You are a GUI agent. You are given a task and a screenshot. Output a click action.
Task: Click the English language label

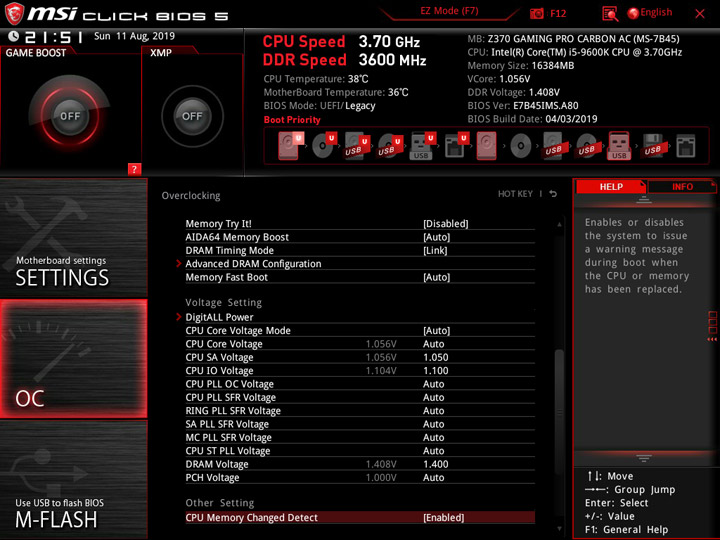[656, 12]
